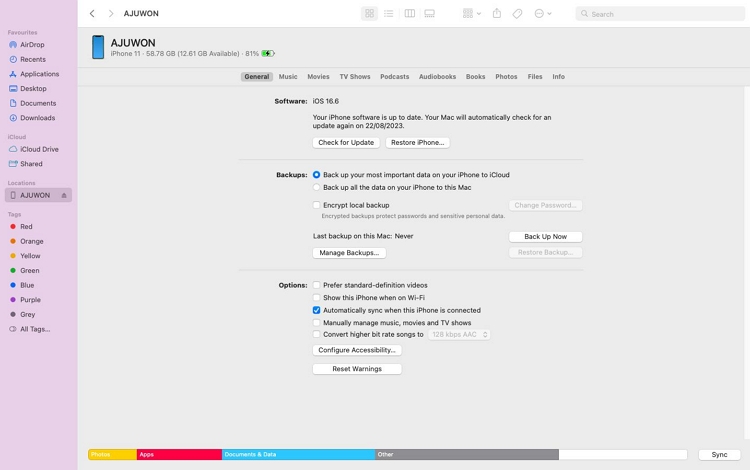
Task: Enable Convert higher bit rate songs
Action: pyautogui.click(x=316, y=335)
